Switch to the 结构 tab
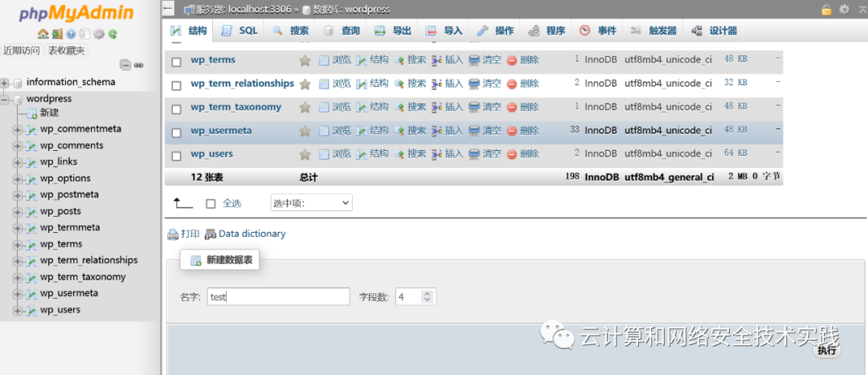This screenshot has width=868, height=375. pos(189,31)
